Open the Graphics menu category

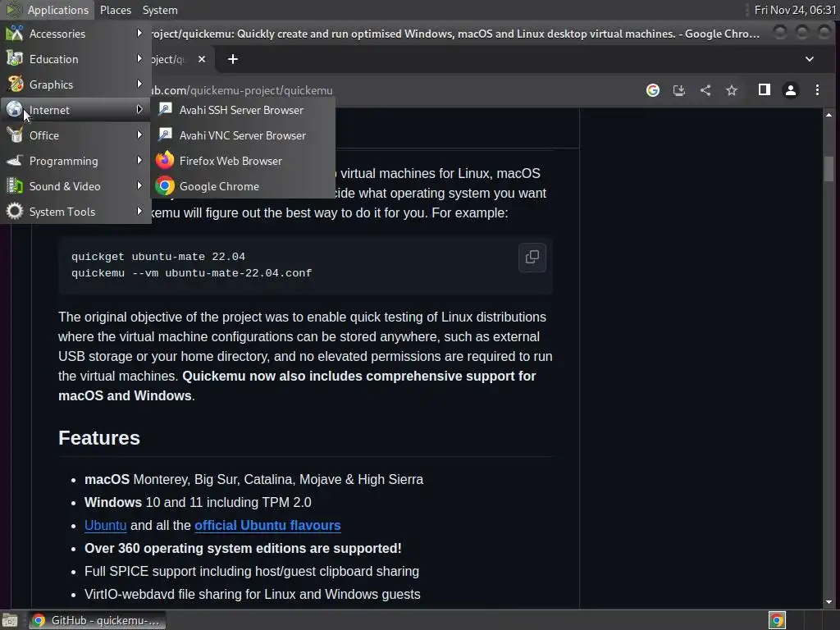(x=75, y=84)
